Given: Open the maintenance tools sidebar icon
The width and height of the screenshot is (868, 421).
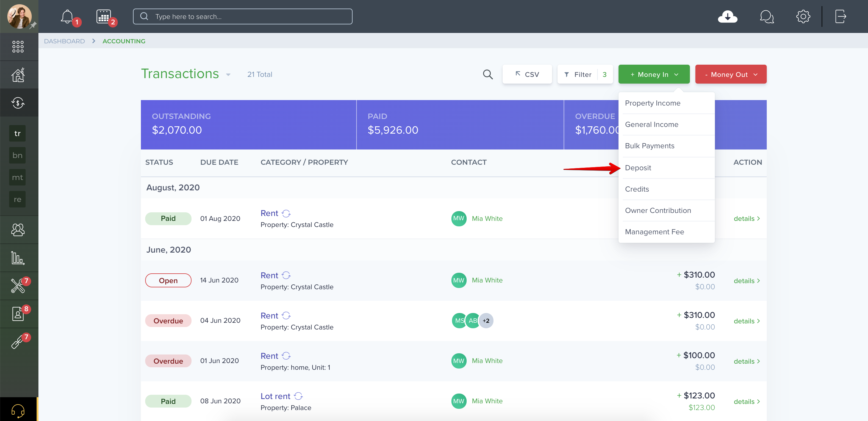Looking at the screenshot, I should pos(18,286).
